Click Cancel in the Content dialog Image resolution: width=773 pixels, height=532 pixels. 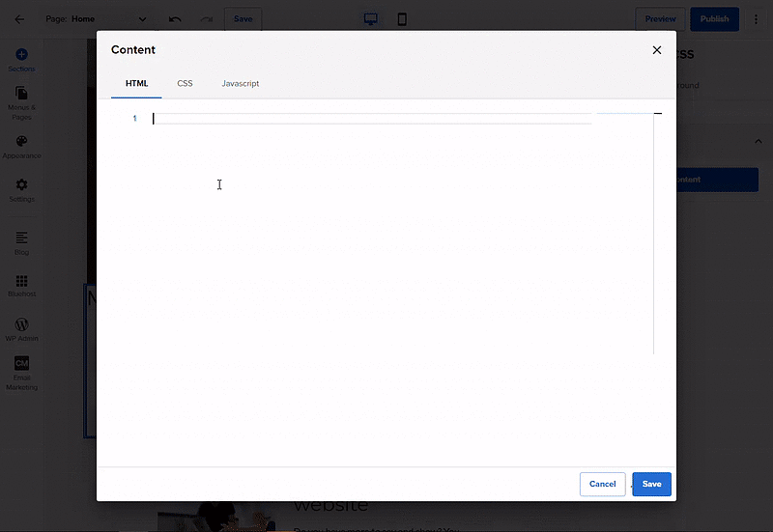pos(602,484)
